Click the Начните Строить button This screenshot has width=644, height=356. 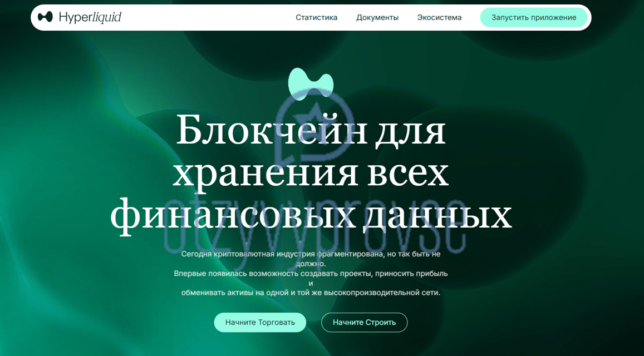click(x=364, y=322)
